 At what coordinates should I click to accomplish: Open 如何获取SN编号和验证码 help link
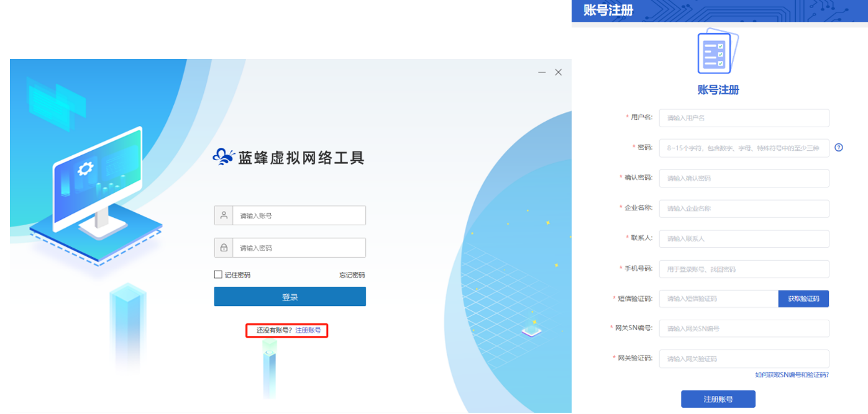[x=792, y=375]
